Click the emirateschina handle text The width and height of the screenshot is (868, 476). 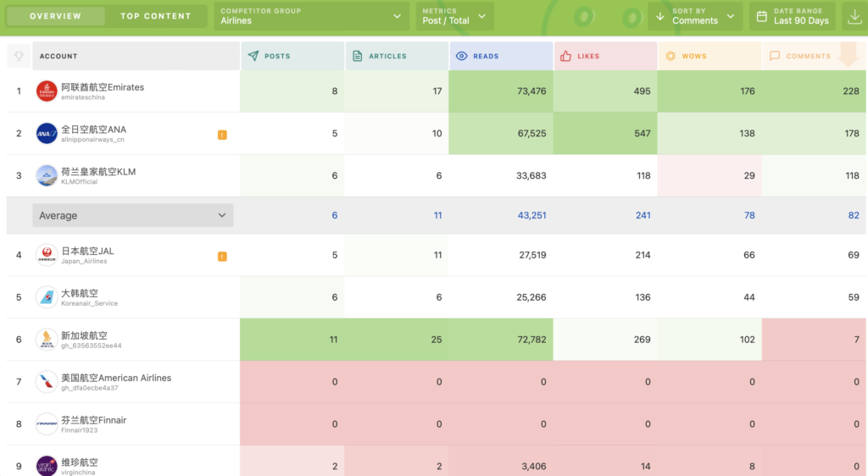(83, 97)
